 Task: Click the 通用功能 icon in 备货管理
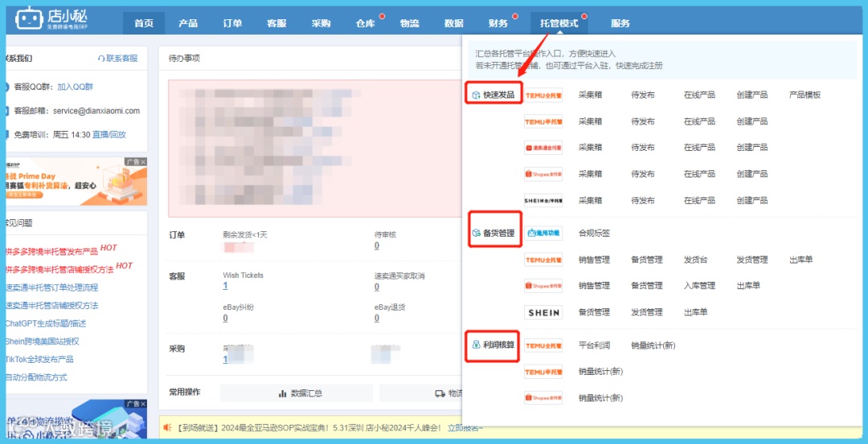coord(543,234)
